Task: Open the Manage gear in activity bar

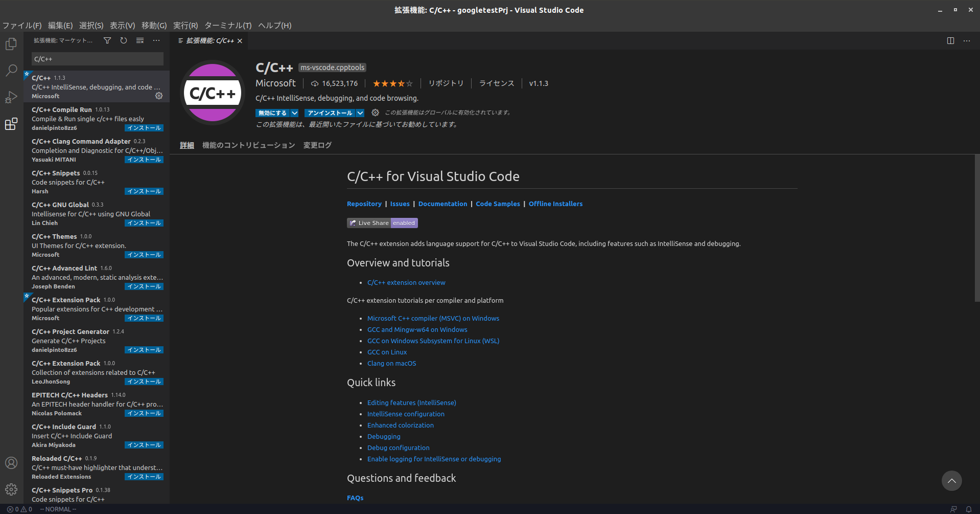Action: (x=11, y=489)
